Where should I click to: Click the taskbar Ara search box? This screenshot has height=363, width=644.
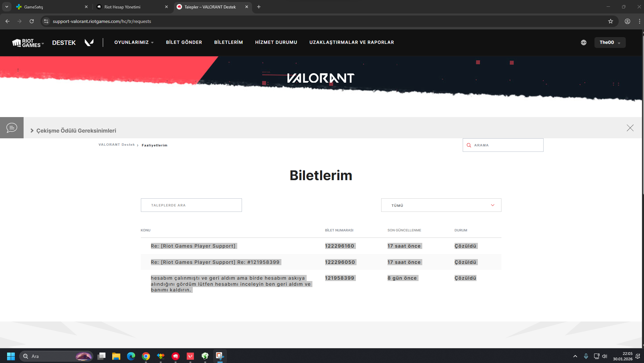point(56,356)
